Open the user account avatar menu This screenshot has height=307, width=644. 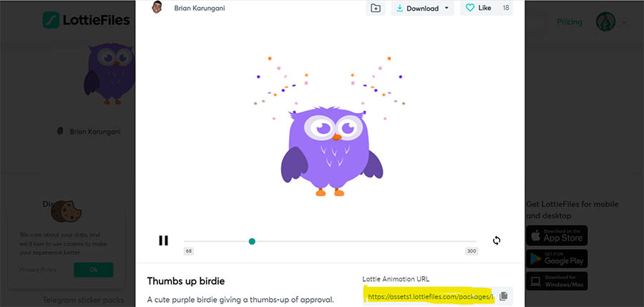[606, 21]
